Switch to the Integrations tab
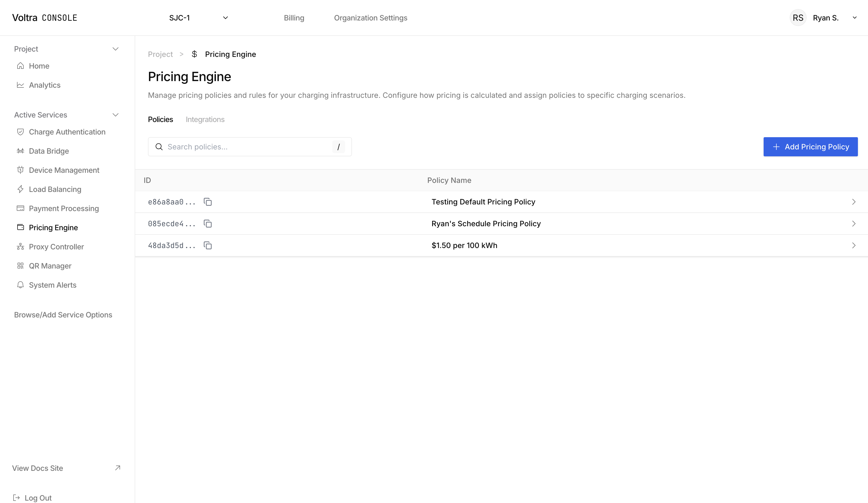 [205, 119]
